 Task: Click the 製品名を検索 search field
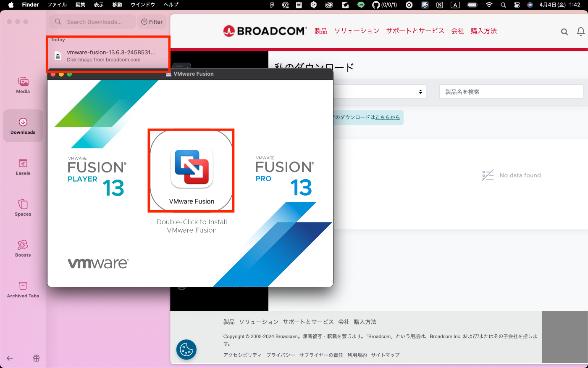point(511,92)
